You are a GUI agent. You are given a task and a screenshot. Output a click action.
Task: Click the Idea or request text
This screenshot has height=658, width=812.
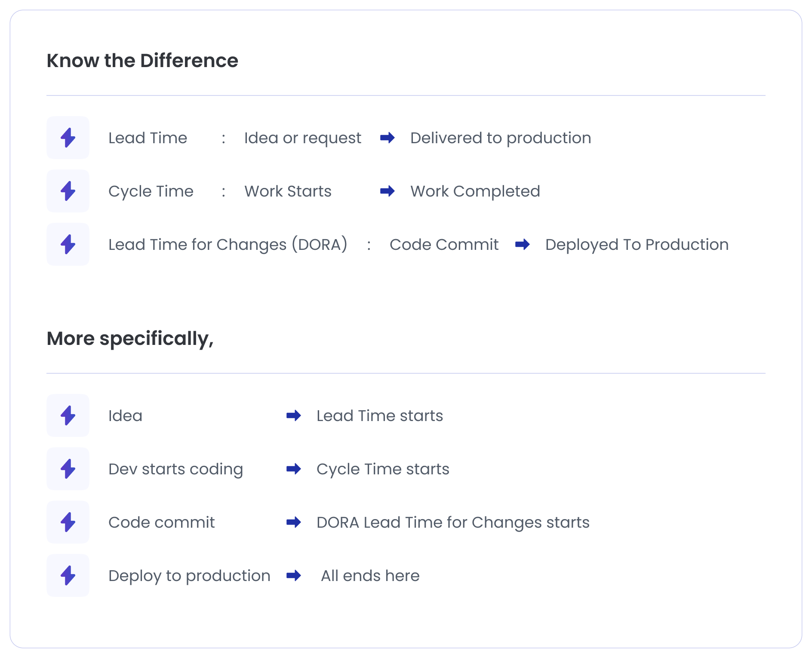pyautogui.click(x=302, y=138)
